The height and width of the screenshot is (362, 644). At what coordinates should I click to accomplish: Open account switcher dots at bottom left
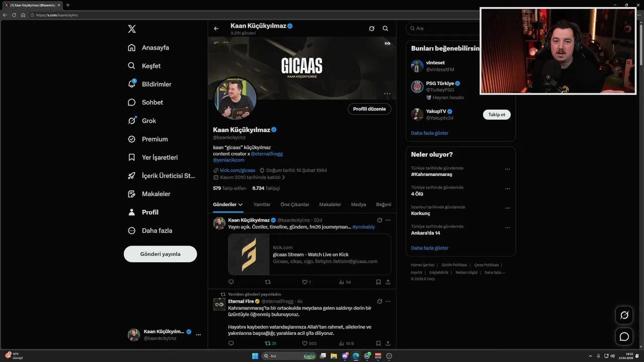pyautogui.click(x=198, y=334)
